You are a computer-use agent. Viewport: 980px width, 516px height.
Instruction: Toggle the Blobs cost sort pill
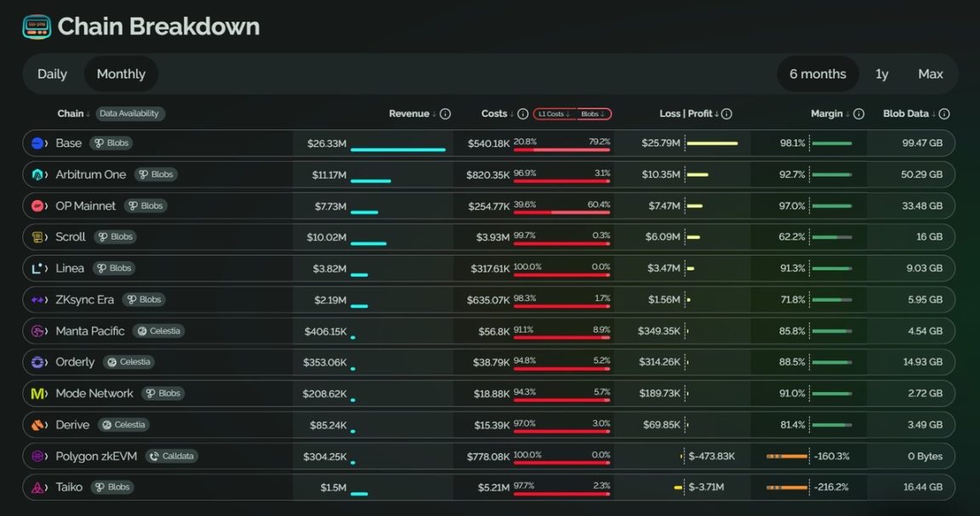point(593,114)
